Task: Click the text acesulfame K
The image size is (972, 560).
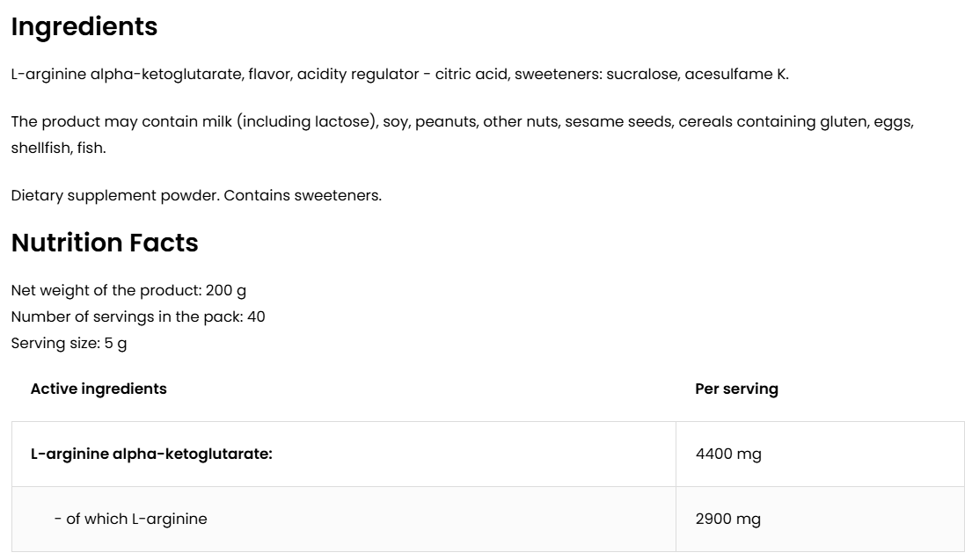Action: (737, 74)
